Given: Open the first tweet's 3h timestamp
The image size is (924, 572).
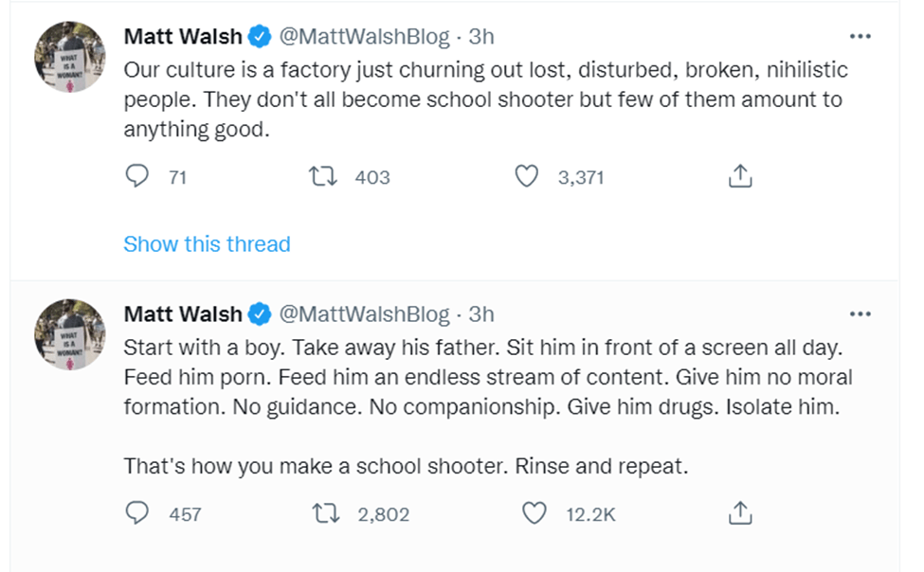Looking at the screenshot, I should (x=481, y=37).
